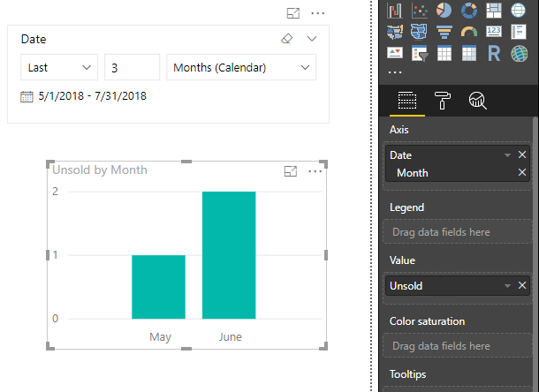
Task: Click the 'Unsold by Month' chart title
Action: (100, 170)
